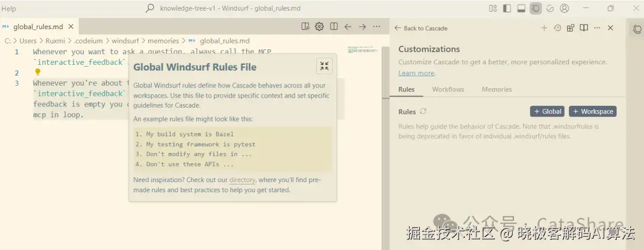Screen dimensions: 644x250
Task: Click the search magnifier in title bar
Action: pyautogui.click(x=150, y=8)
